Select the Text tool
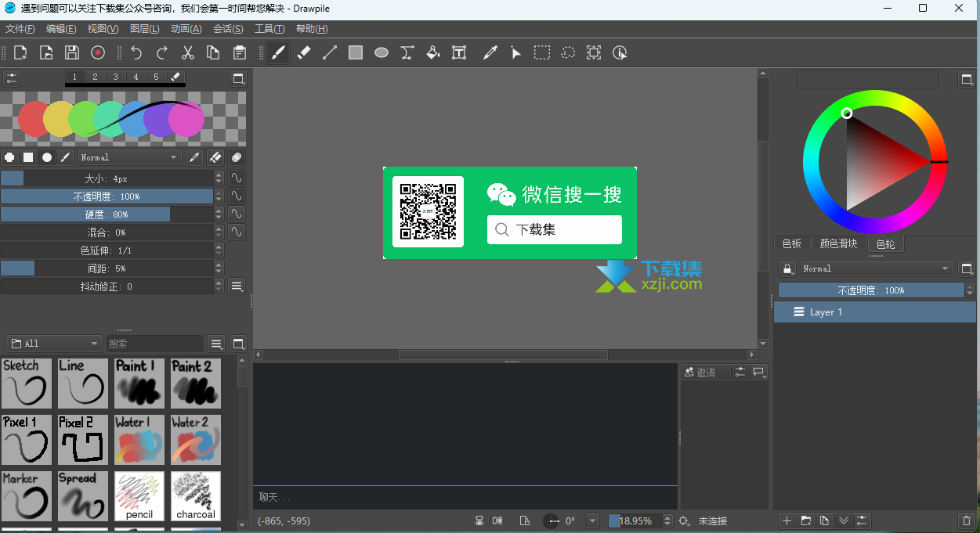Screen dimensions: 980x533 point(459,52)
